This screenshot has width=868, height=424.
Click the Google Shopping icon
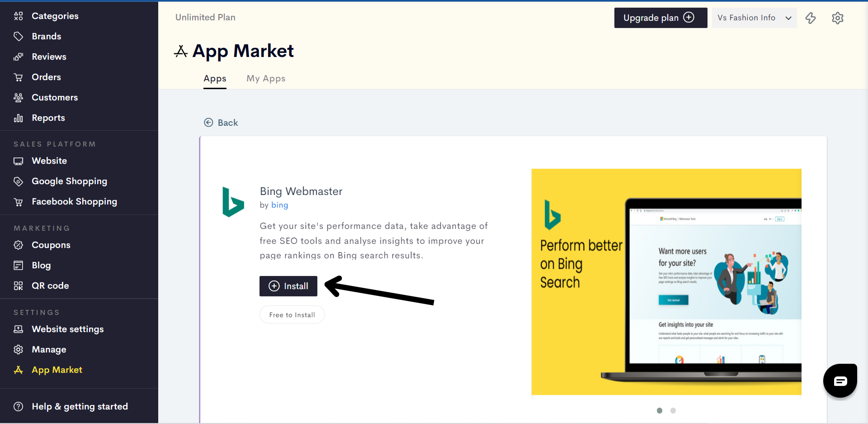pyautogui.click(x=18, y=181)
